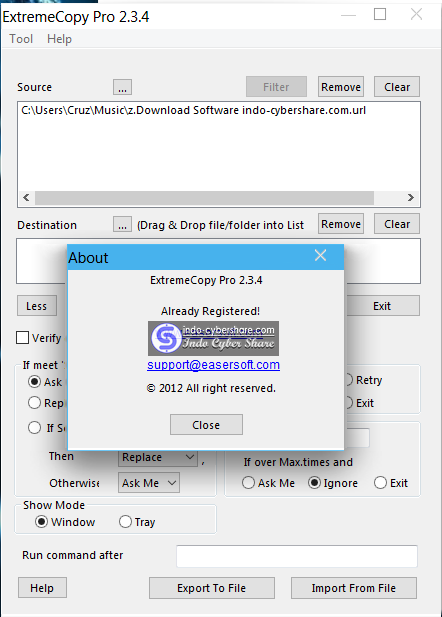Click the Source list horizontal scrollbar thumb
This screenshot has height=617, width=442.
tap(204, 198)
